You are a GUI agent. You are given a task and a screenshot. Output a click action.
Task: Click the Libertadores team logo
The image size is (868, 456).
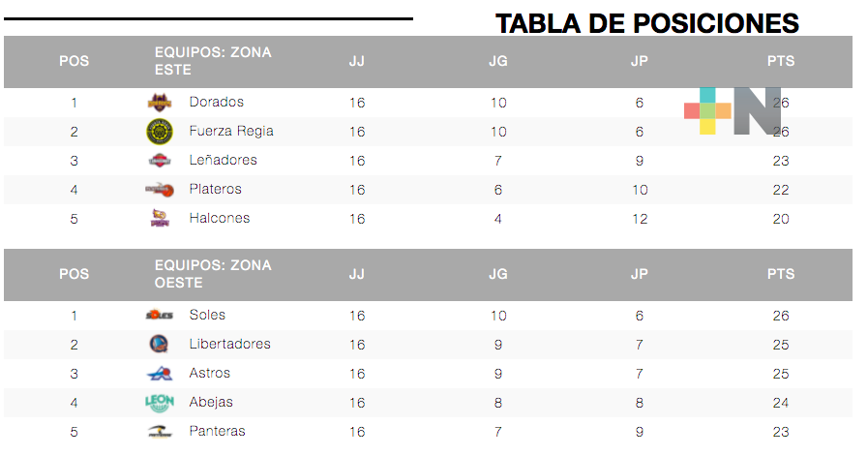(x=159, y=344)
